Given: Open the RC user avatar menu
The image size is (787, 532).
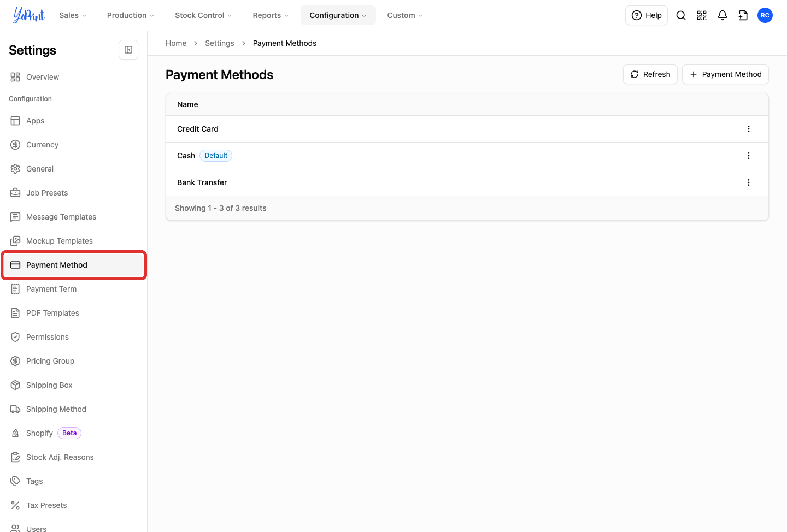Looking at the screenshot, I should click(x=765, y=15).
